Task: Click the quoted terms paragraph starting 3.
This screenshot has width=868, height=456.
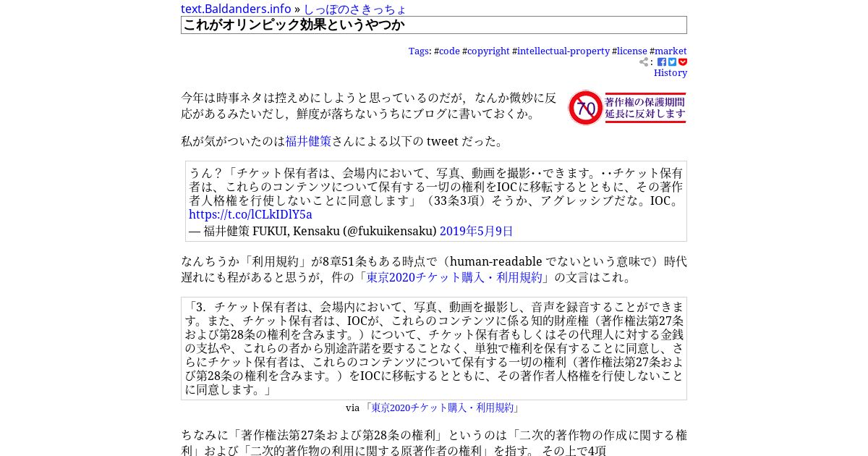Action: [434, 348]
